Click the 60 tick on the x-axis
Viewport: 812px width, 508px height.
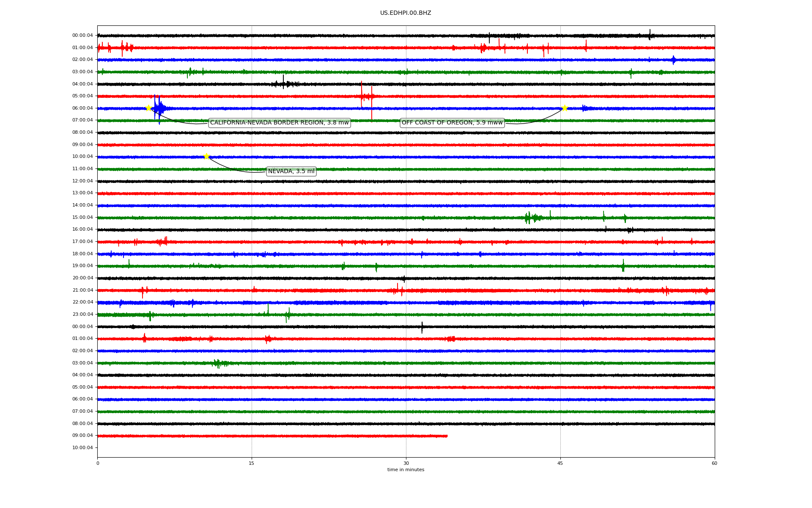714,463
